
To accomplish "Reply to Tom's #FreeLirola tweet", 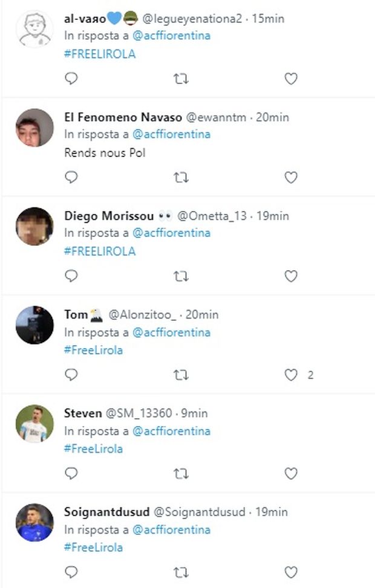I will point(71,375).
